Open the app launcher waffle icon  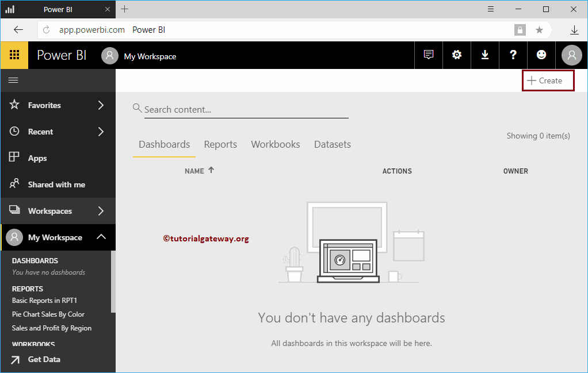click(x=14, y=55)
